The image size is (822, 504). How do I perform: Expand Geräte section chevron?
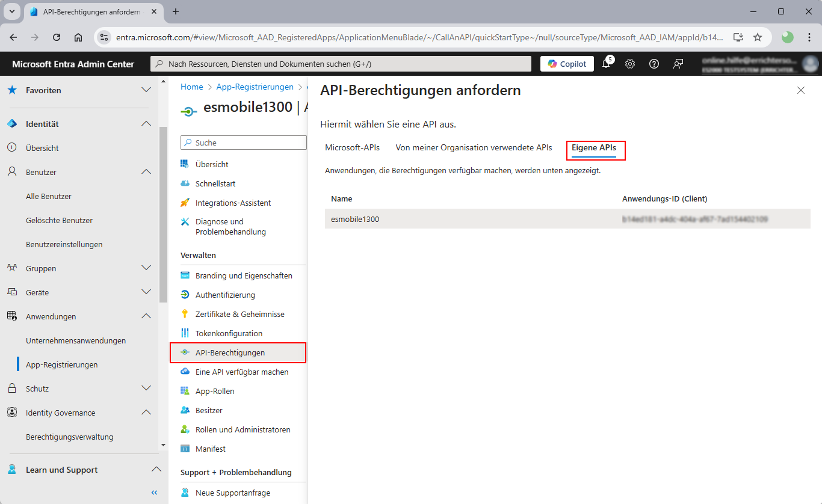click(146, 292)
